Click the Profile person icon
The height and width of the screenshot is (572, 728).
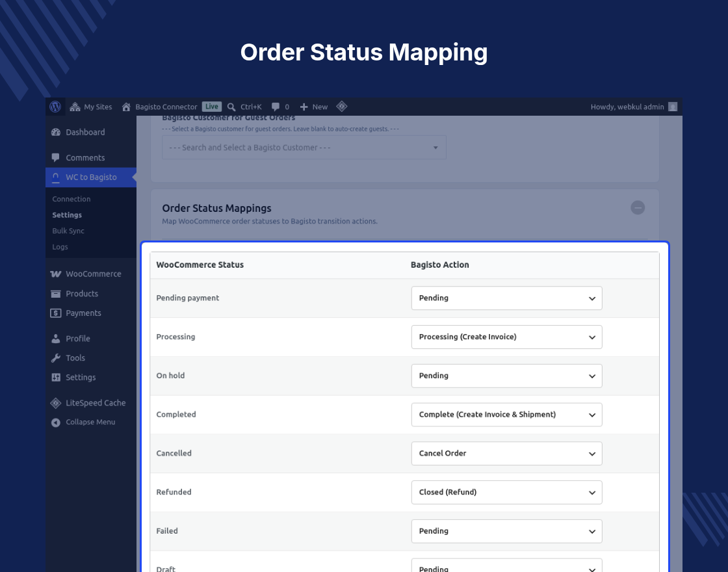pyautogui.click(x=56, y=339)
